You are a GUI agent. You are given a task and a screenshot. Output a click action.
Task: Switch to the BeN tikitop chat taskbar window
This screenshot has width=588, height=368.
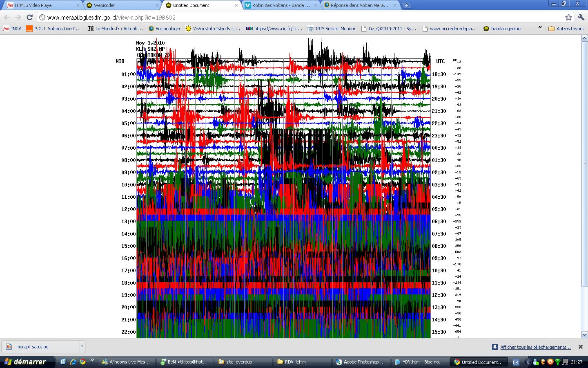pos(186,362)
